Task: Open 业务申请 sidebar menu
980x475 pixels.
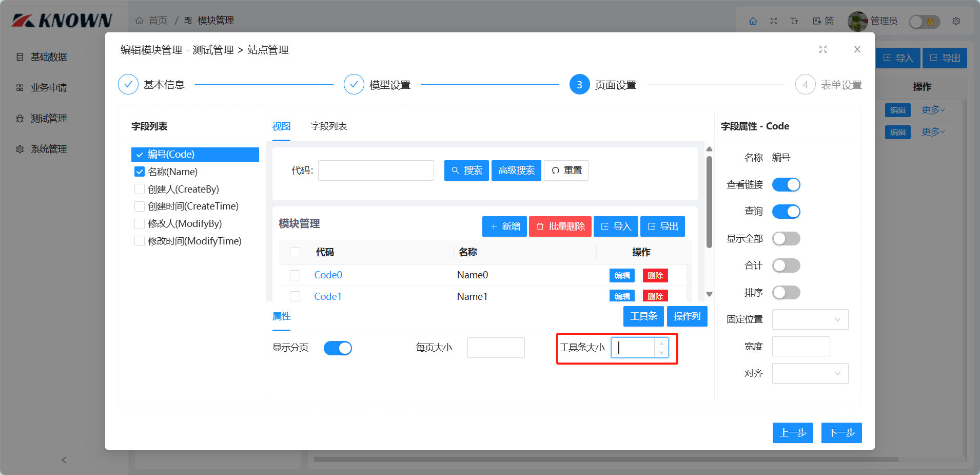Action: pyautogui.click(x=49, y=88)
